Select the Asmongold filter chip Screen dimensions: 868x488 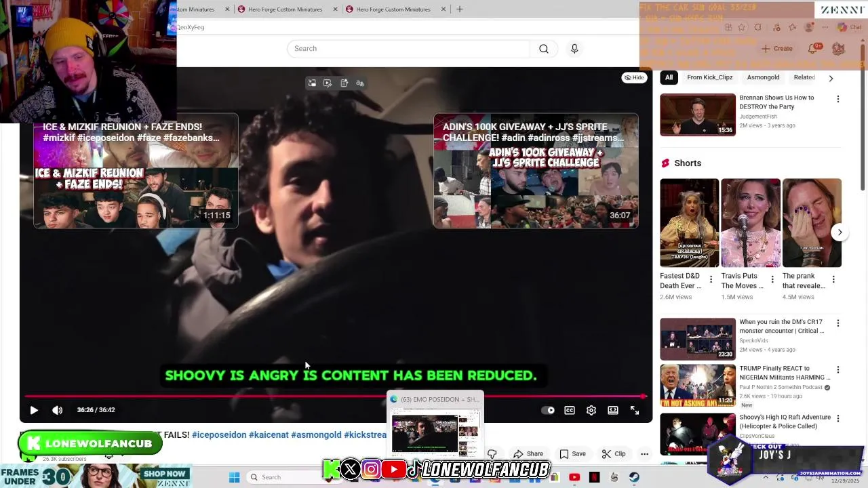coord(763,77)
